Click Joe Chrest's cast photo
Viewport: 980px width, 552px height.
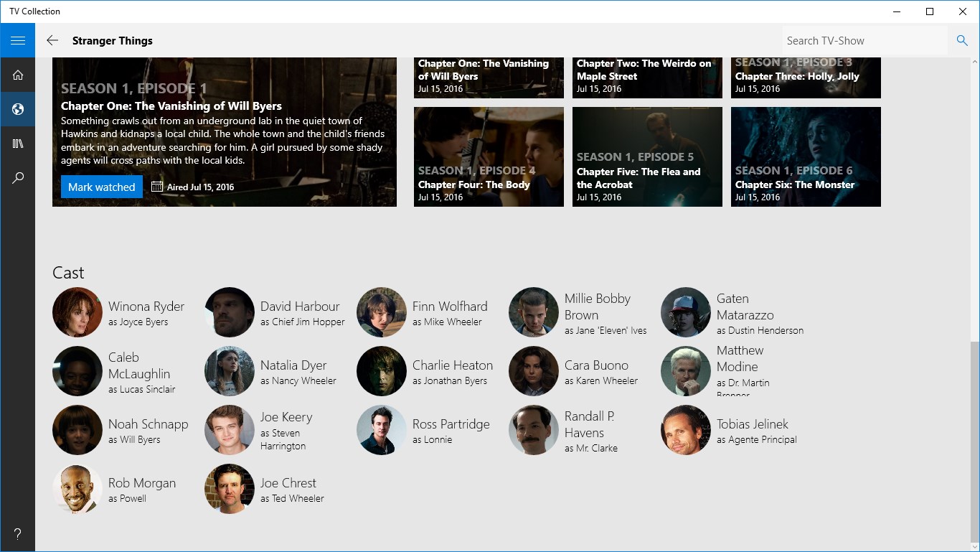click(230, 489)
